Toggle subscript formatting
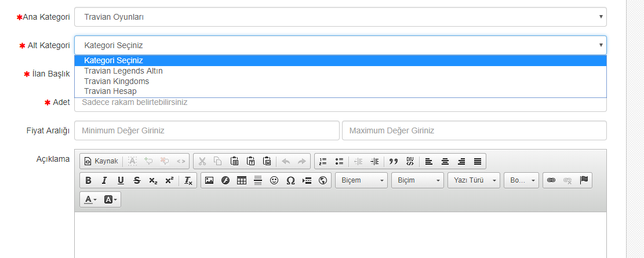Screen dimensions: 644x258 click(153, 180)
